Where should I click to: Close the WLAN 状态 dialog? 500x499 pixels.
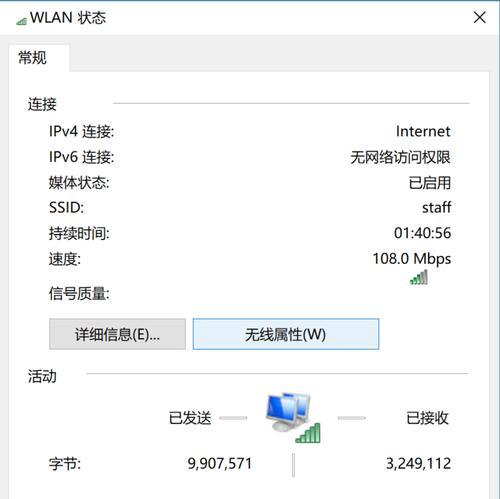click(x=479, y=17)
